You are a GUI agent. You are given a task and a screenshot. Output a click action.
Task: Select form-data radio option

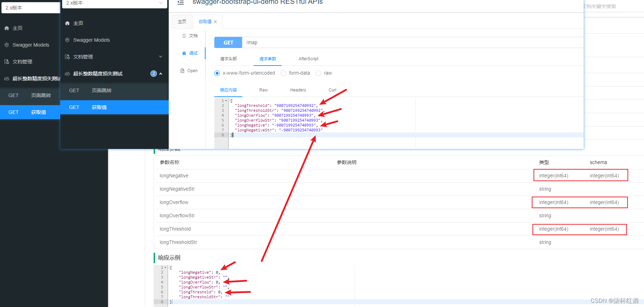point(283,73)
